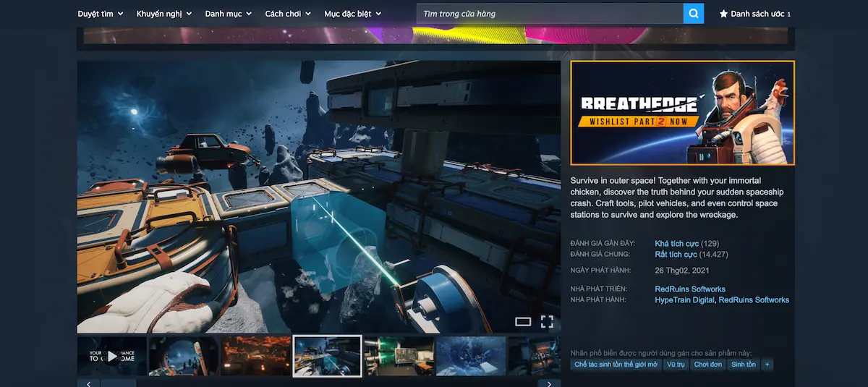Click the review count (14.427)
The width and height of the screenshot is (868, 387).
[x=714, y=255]
